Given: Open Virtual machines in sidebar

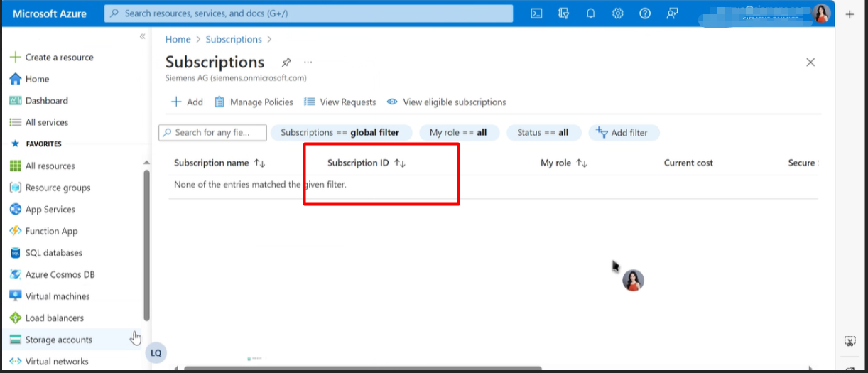Looking at the screenshot, I should pyautogui.click(x=50, y=296).
